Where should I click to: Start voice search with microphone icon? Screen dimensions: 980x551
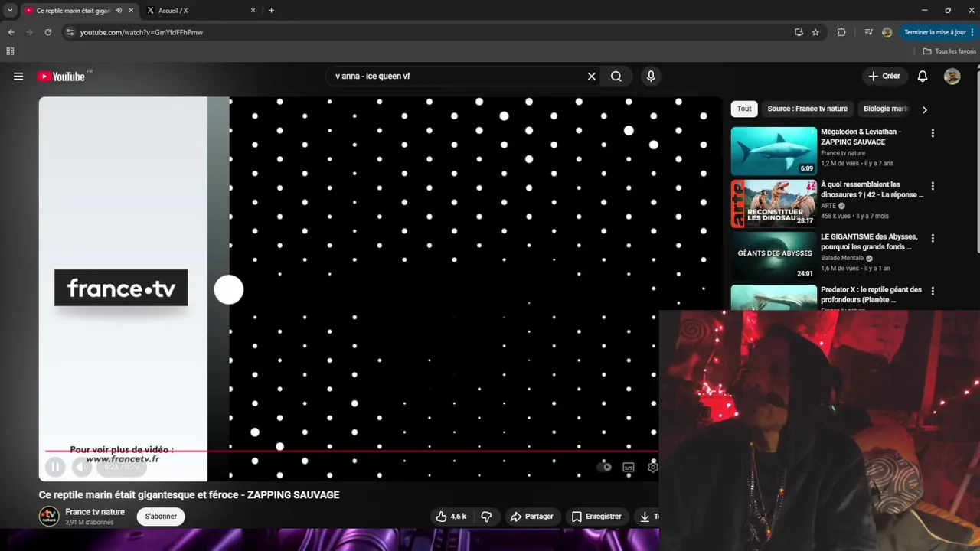click(651, 77)
